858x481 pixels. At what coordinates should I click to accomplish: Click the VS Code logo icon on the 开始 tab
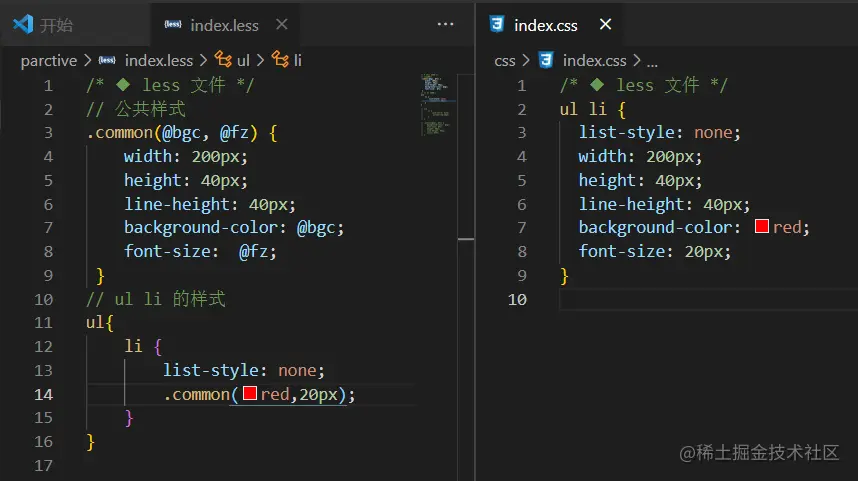pyautogui.click(x=23, y=25)
